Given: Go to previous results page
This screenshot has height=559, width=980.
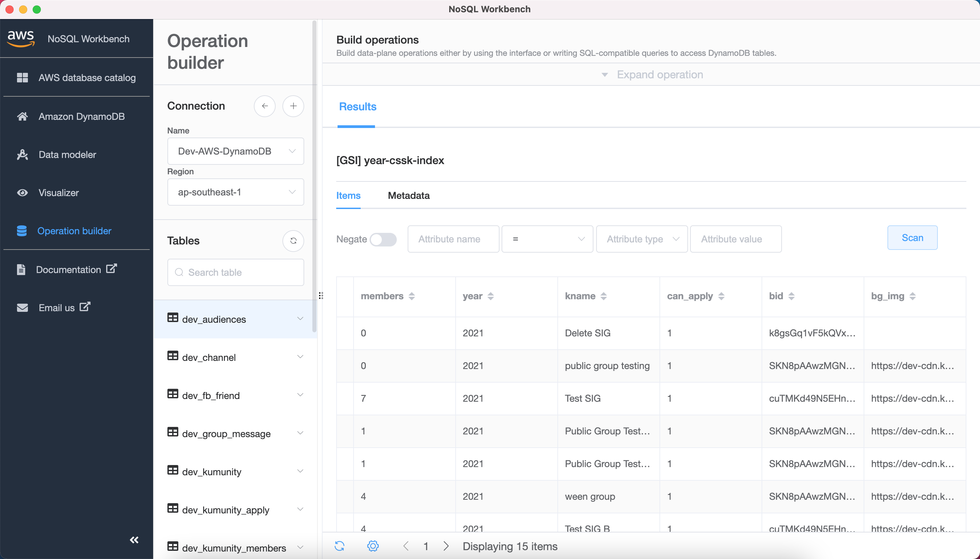Looking at the screenshot, I should [406, 546].
